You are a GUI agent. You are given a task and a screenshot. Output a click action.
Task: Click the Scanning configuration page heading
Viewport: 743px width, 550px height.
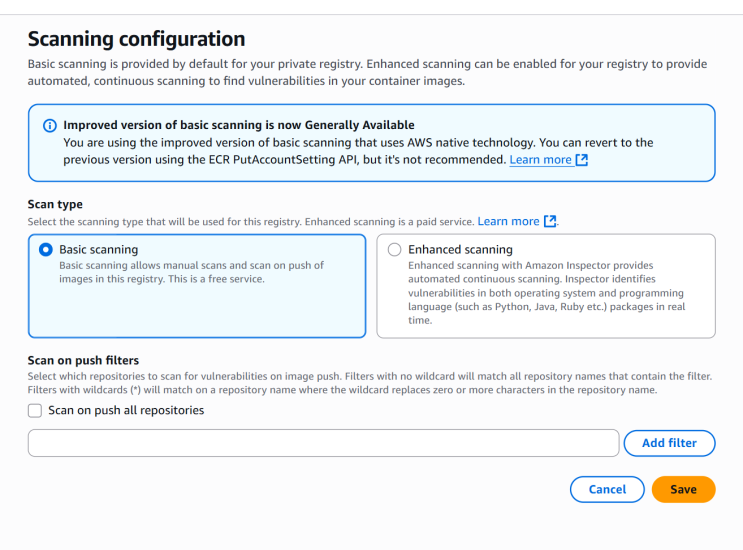[136, 39]
